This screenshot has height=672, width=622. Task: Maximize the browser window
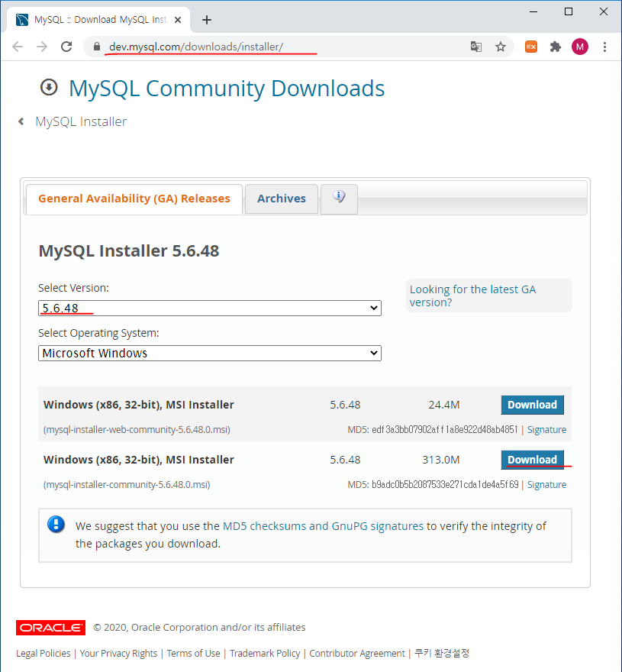pos(569,12)
